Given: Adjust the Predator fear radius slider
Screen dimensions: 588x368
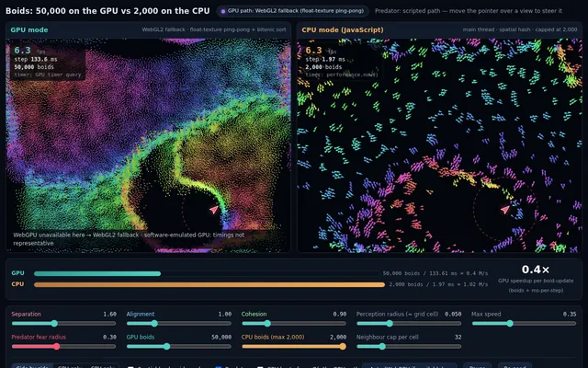Looking at the screenshot, I should coord(63,346).
